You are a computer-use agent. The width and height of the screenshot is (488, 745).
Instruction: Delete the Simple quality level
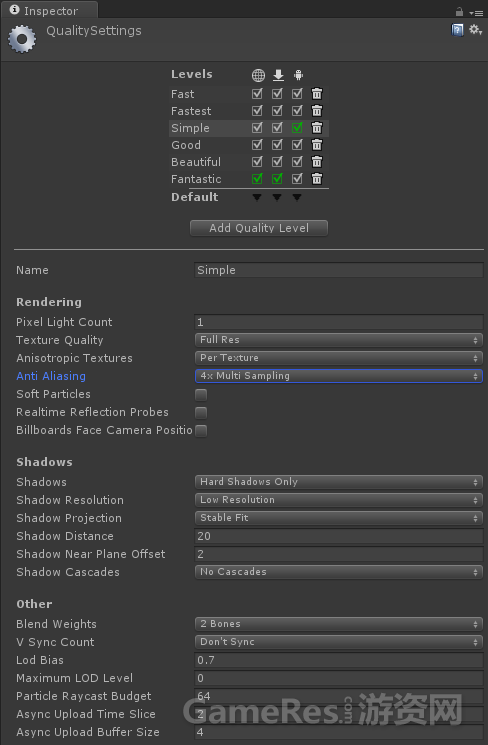click(x=317, y=128)
